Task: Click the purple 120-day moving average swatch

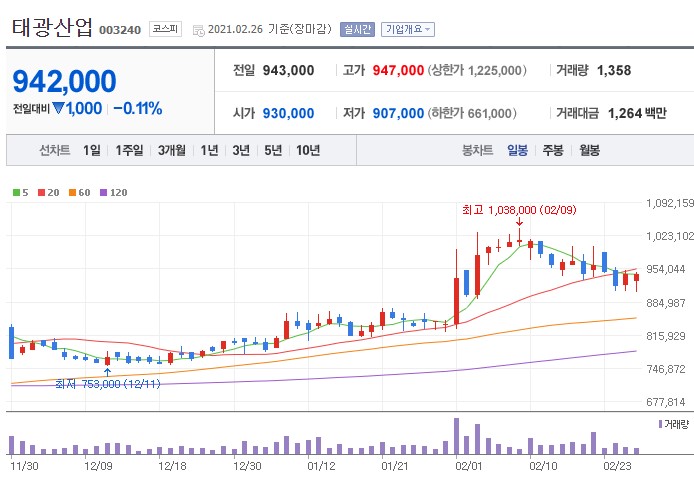Action: point(104,192)
